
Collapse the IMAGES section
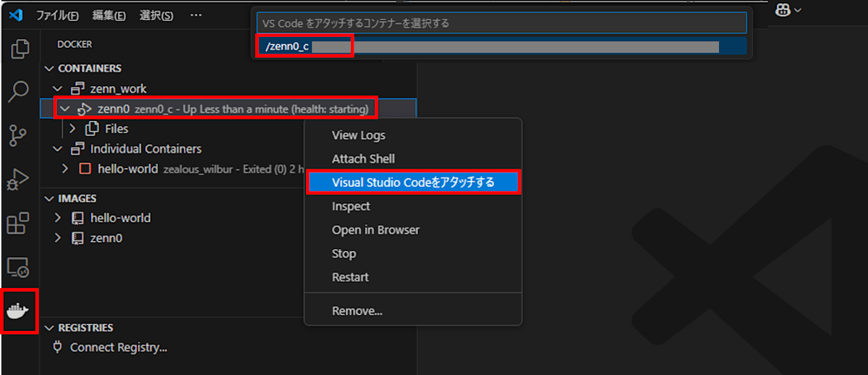[49, 198]
